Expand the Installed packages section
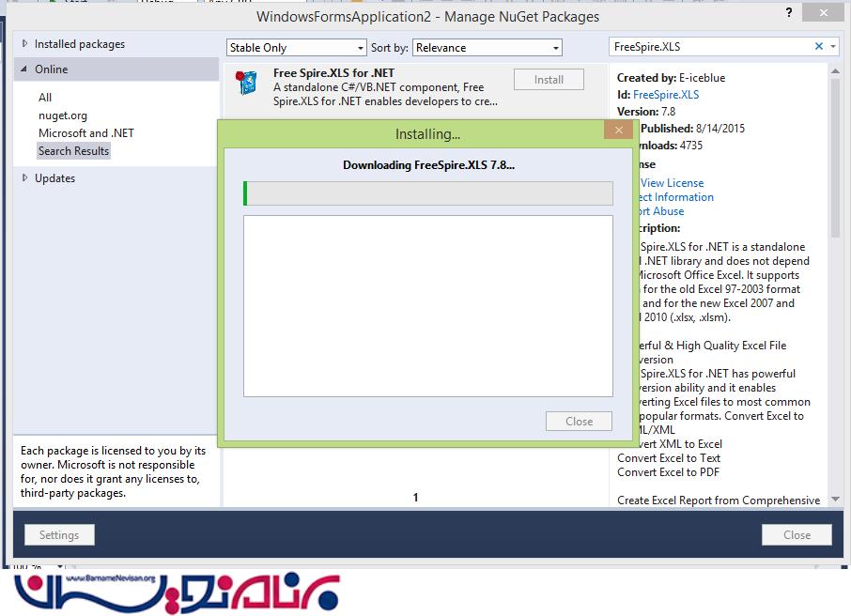851x616 pixels. click(x=24, y=43)
